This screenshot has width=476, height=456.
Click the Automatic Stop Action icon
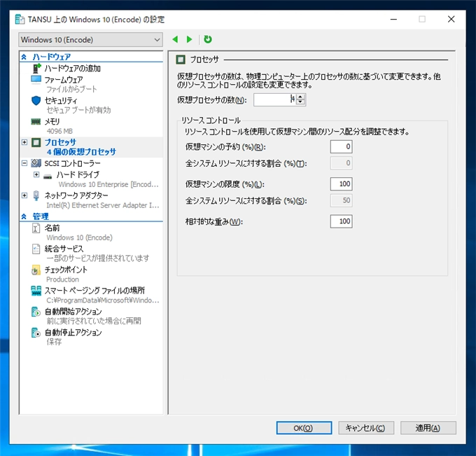[x=36, y=333]
